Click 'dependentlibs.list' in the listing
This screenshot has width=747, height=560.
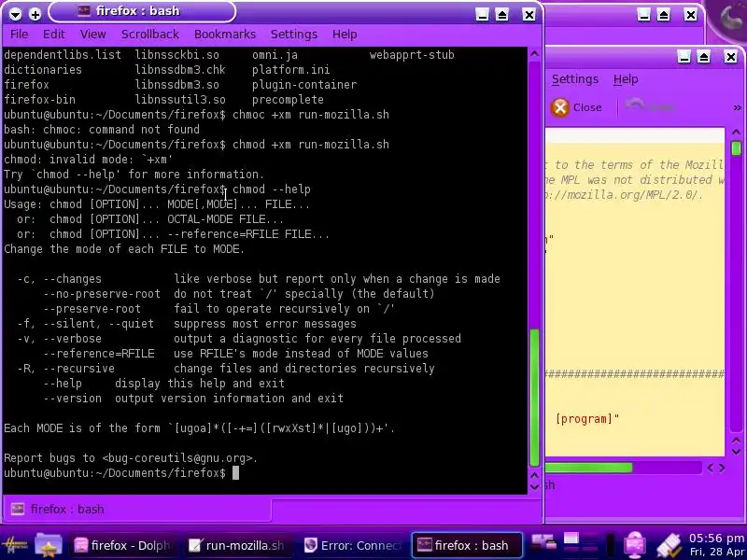(x=63, y=55)
